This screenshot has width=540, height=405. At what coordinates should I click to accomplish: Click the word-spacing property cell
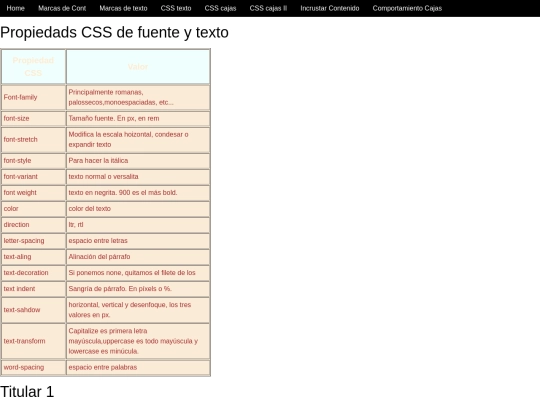[33, 367]
